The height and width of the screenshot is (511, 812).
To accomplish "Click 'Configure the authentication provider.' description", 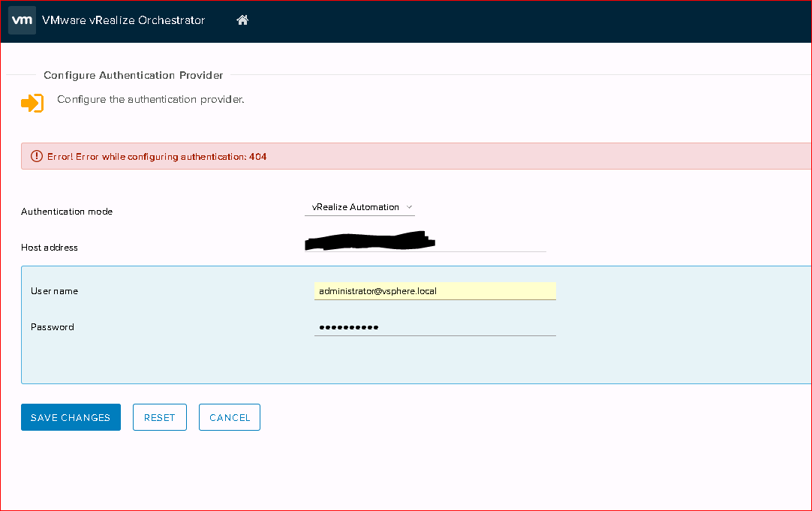I will tap(151, 99).
